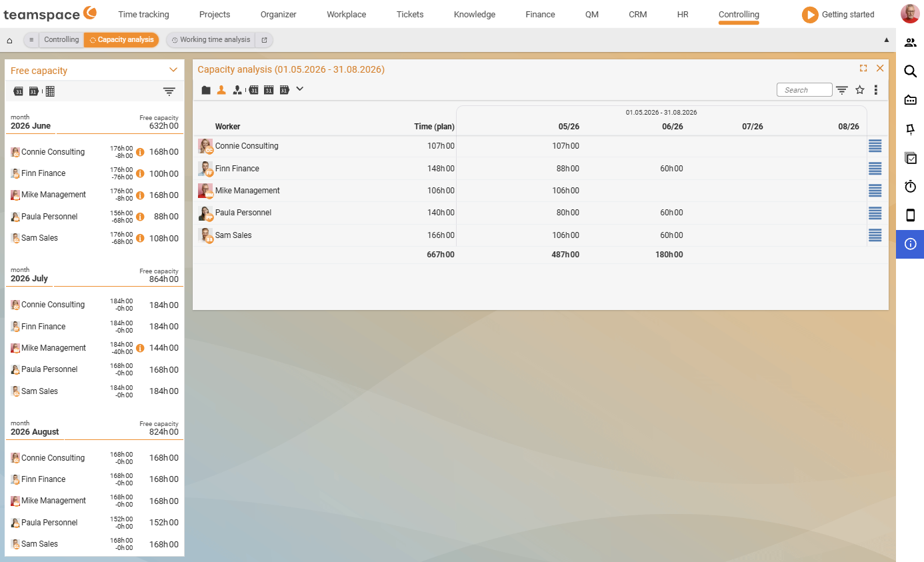Open the stopwatch timer in right sidebar

pos(910,187)
